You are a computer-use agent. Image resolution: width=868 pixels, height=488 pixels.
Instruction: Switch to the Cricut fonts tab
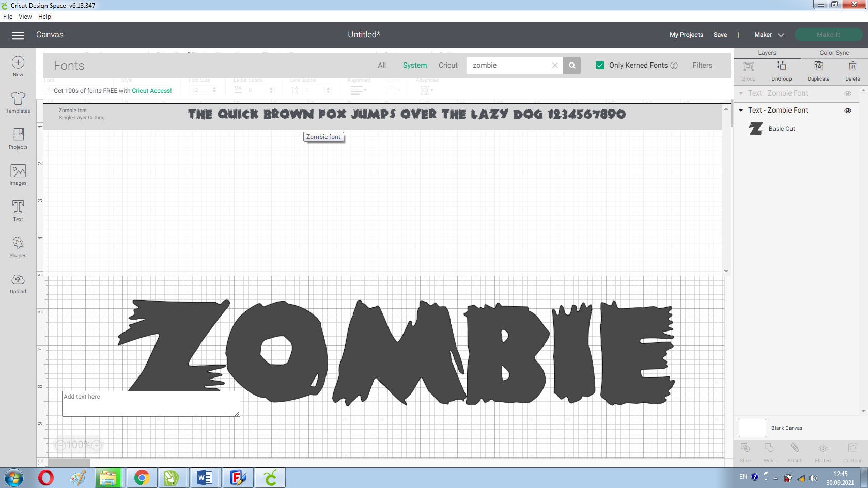(x=447, y=65)
